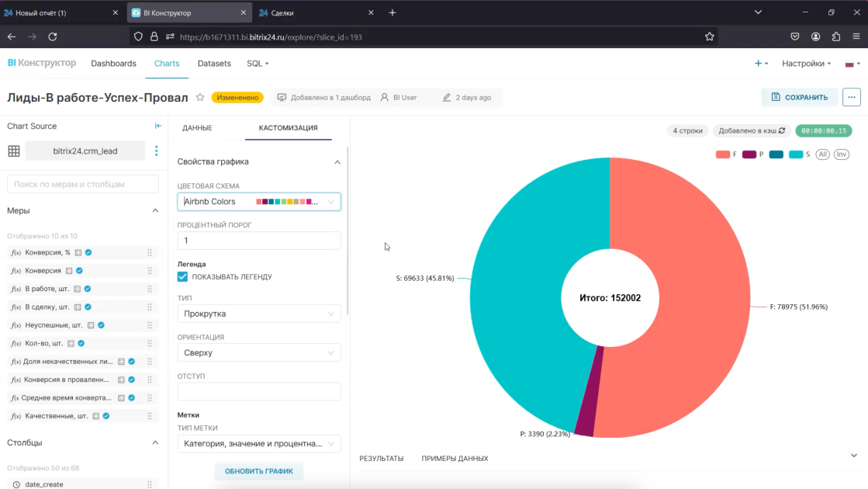Open the Ориентация dropdown
868x489 pixels.
[x=259, y=352]
